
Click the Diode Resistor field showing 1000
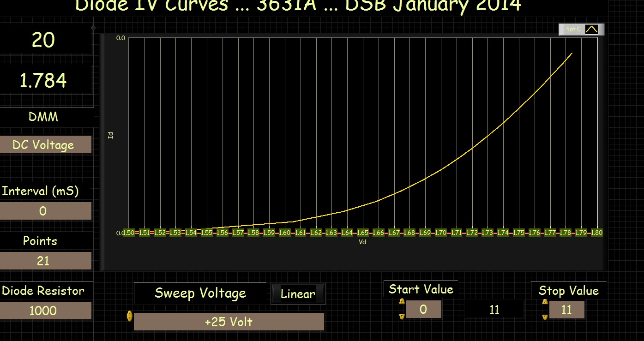[x=45, y=311]
